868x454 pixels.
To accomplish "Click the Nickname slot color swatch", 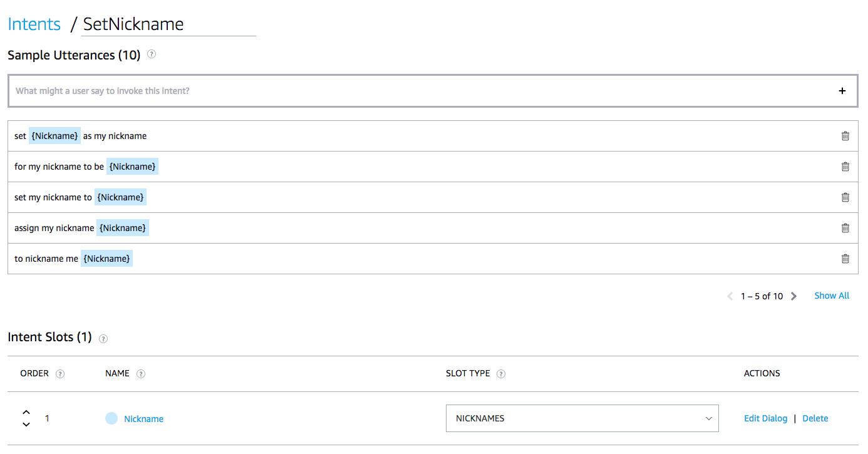I will (x=111, y=418).
